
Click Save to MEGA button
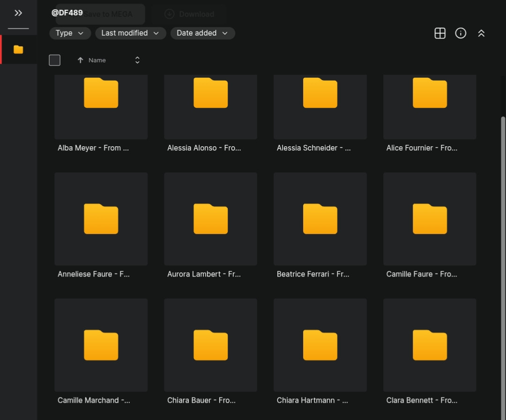point(100,14)
